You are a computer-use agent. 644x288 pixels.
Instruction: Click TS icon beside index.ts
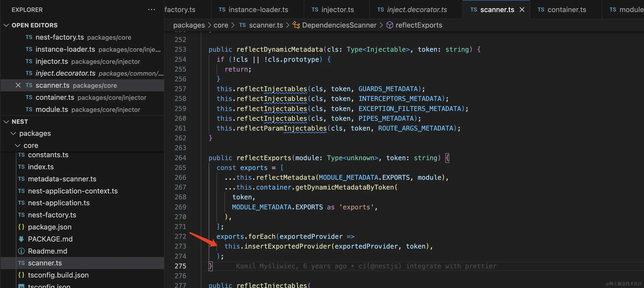(x=21, y=167)
